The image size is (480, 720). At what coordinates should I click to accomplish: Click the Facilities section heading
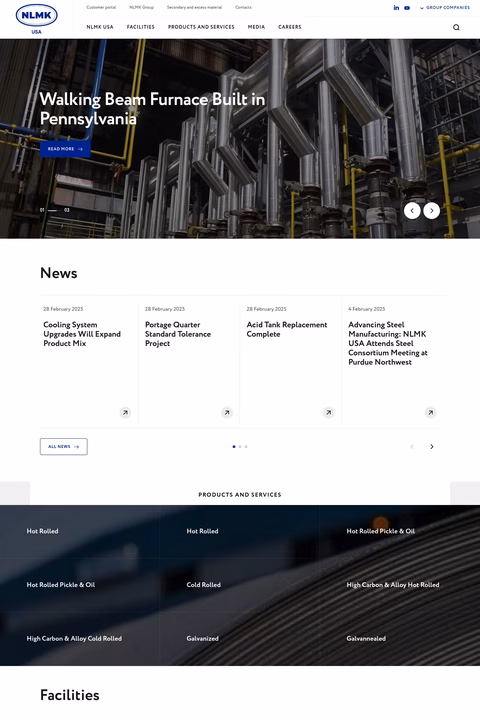(70, 695)
